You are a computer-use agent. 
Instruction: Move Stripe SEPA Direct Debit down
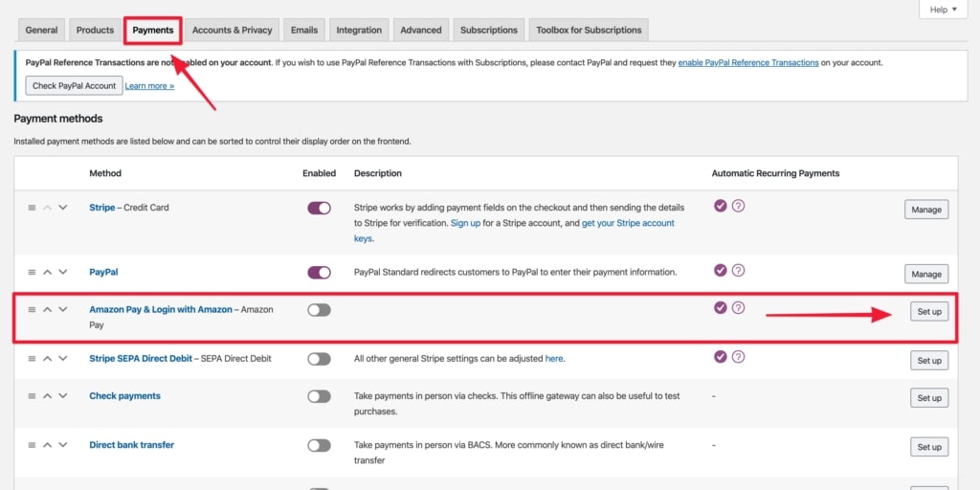point(62,358)
